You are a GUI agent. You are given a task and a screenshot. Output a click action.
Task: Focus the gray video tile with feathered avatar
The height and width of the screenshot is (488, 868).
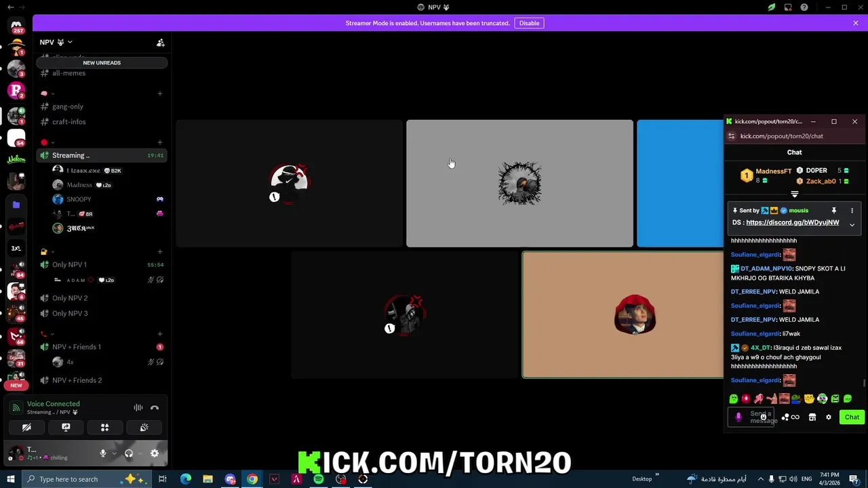pos(519,184)
